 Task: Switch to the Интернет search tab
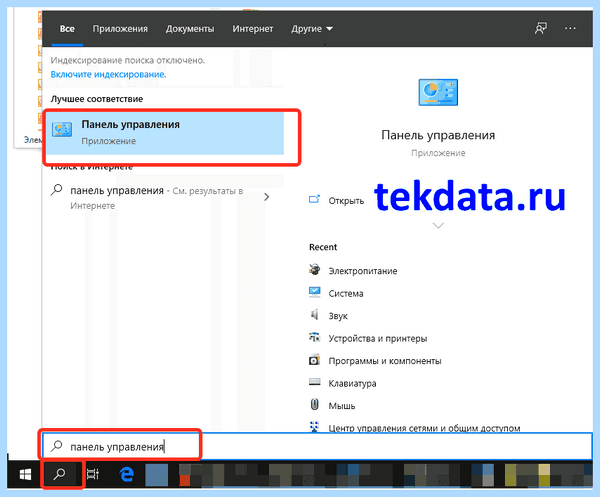(x=253, y=29)
